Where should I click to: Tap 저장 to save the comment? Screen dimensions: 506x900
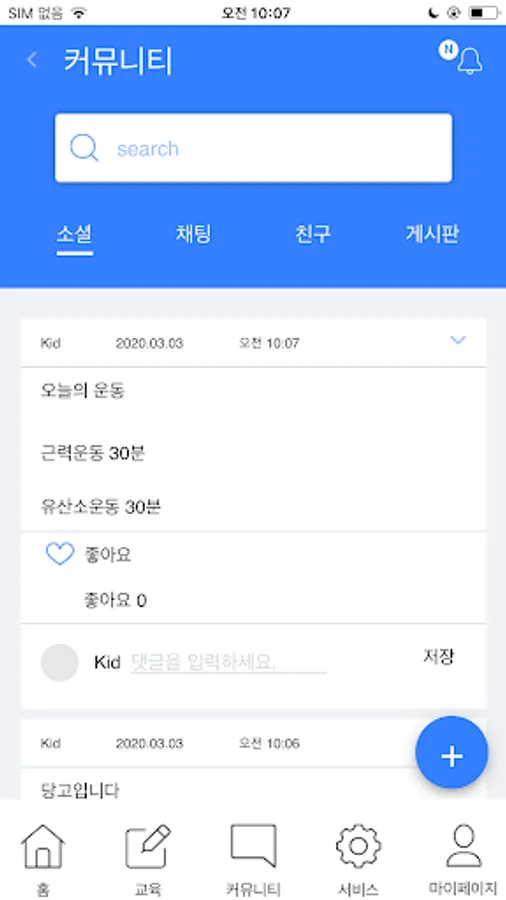(x=439, y=657)
